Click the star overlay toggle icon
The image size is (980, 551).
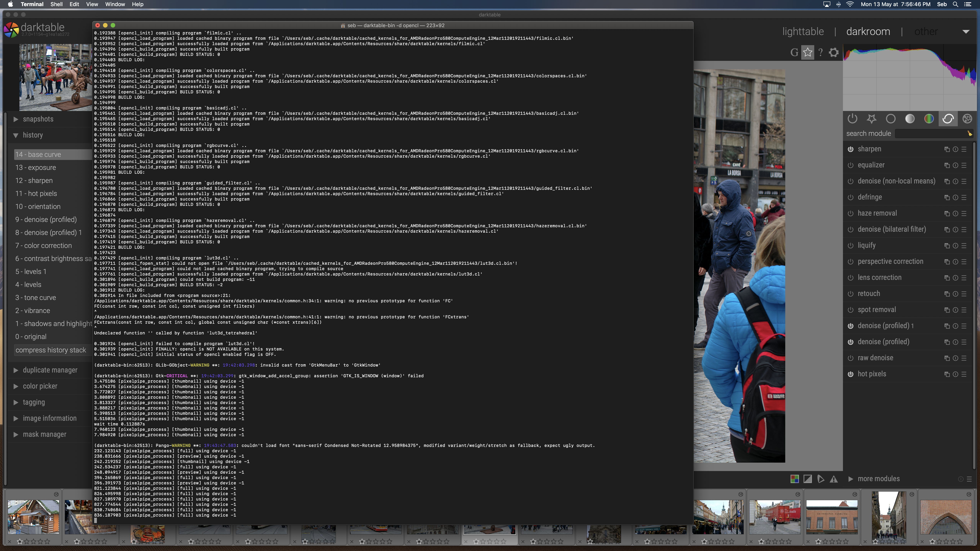(807, 52)
